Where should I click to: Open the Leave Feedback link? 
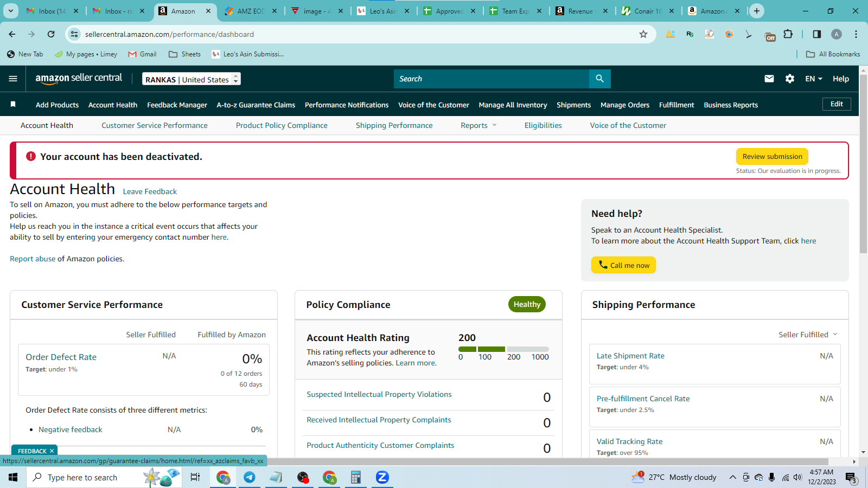click(150, 191)
